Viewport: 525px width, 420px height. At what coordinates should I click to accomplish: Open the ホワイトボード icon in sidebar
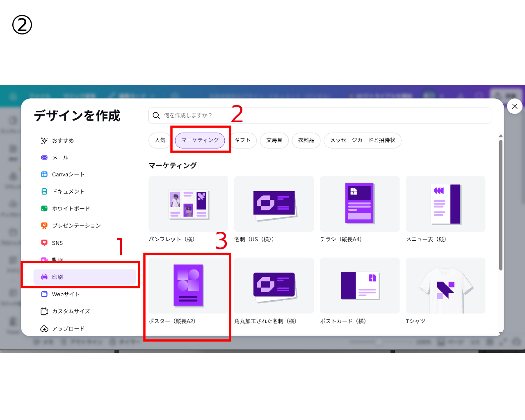pyautogui.click(x=44, y=208)
